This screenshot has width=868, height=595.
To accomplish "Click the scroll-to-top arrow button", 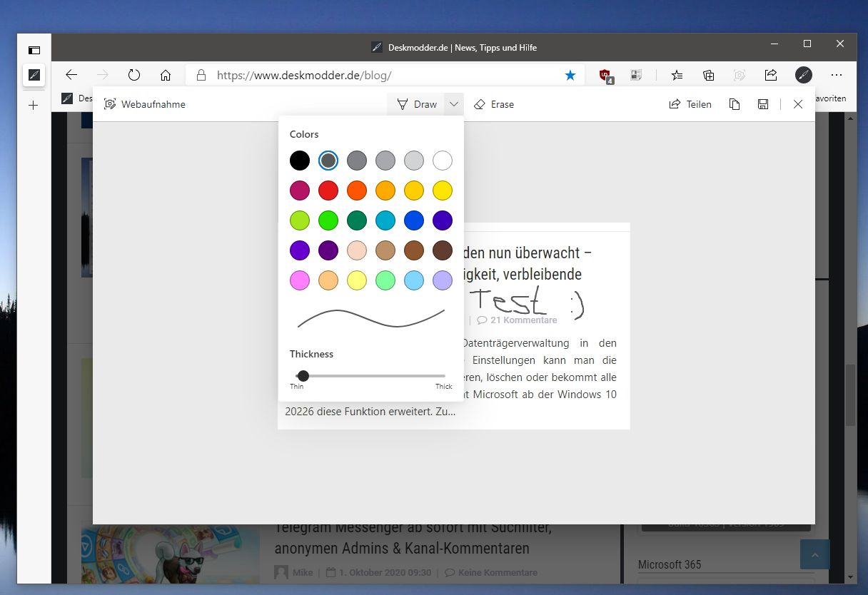I will (x=815, y=554).
